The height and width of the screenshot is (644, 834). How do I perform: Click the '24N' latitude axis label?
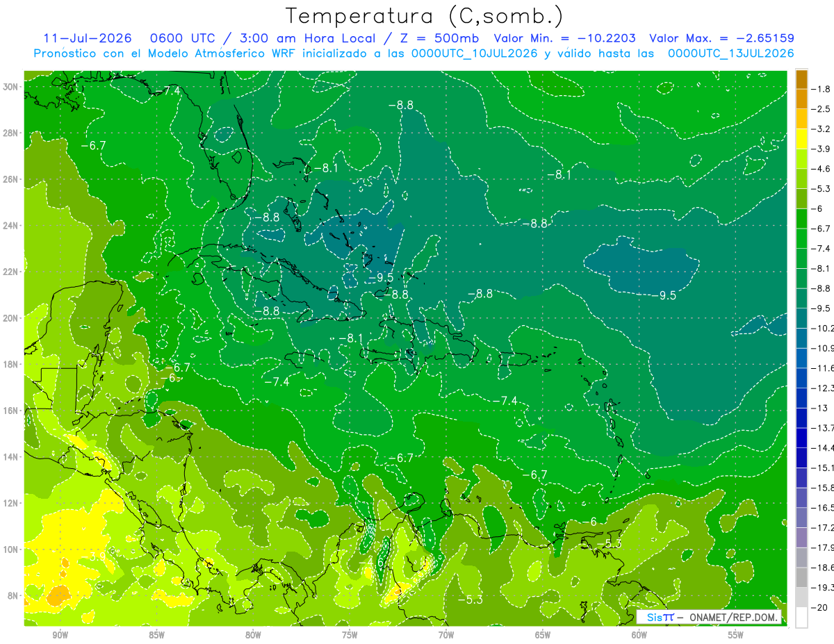[x=11, y=225]
